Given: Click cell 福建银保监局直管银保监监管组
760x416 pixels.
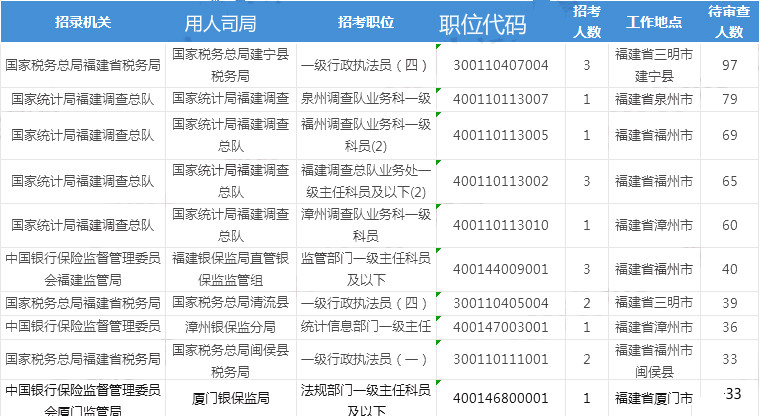Looking at the screenshot, I should pyautogui.click(x=231, y=270).
